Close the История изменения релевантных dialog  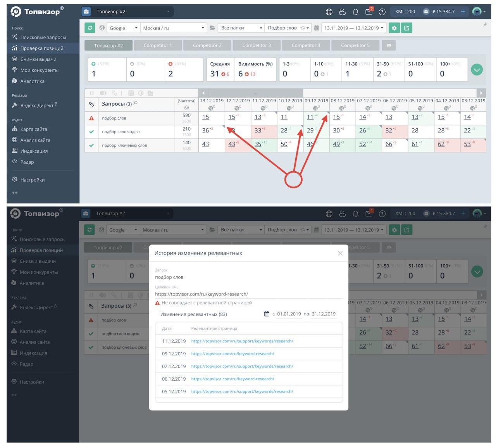click(340, 253)
